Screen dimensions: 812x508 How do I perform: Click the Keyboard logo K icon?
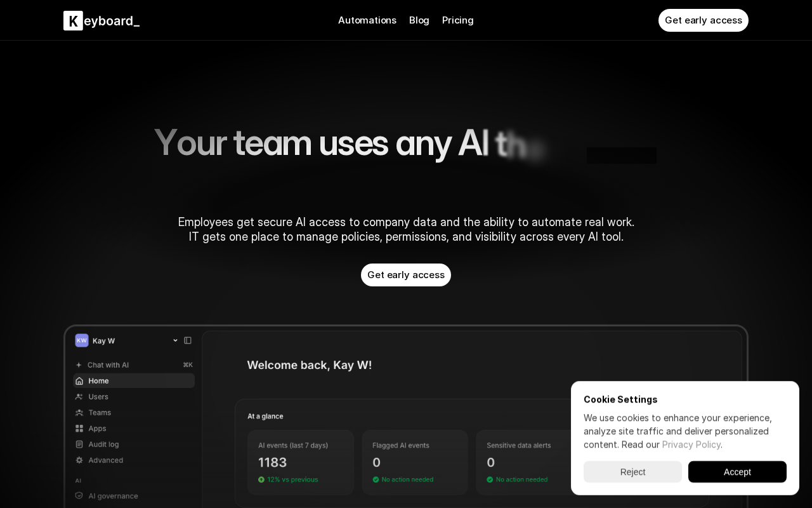coord(73,20)
